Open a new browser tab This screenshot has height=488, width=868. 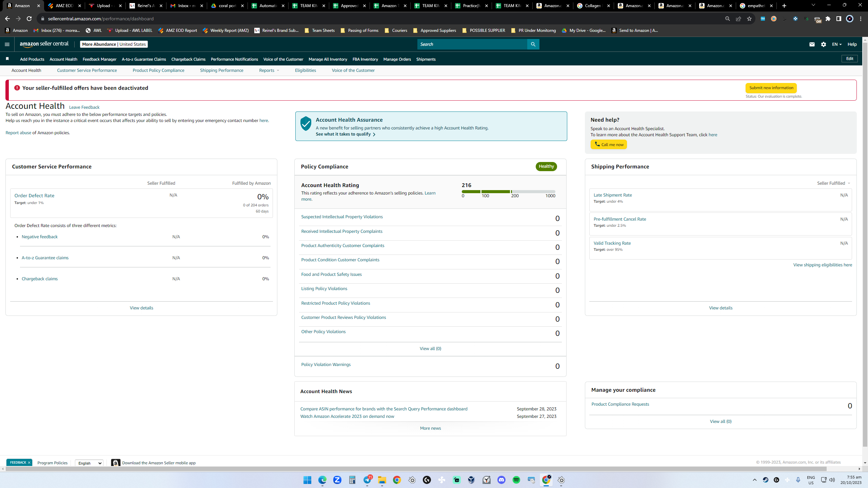tap(784, 6)
